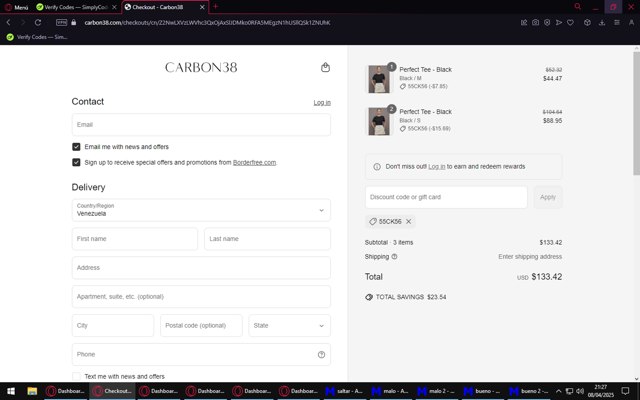Open the profile account icon
The height and width of the screenshot is (400, 640).
pyautogui.click(x=631, y=22)
